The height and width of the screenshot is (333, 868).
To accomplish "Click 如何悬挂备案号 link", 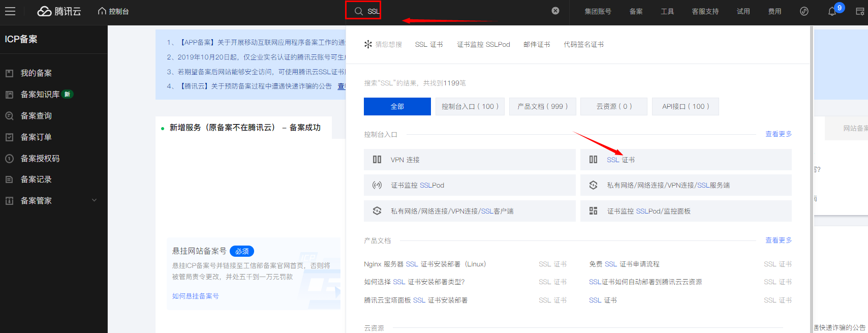I will tap(195, 296).
